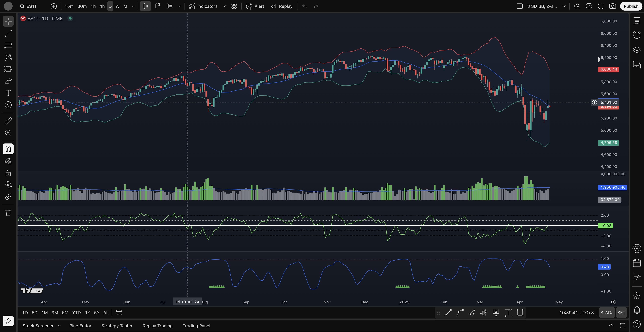Switch to Strategy Tester tab
Viewport: 644px width, 332px height.
[117, 326]
